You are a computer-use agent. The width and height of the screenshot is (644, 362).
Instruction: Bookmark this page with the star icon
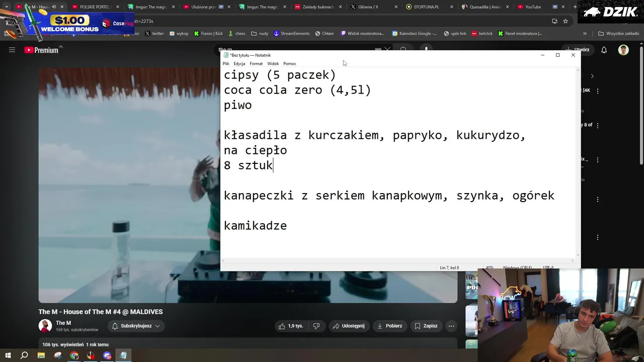click(x=566, y=21)
